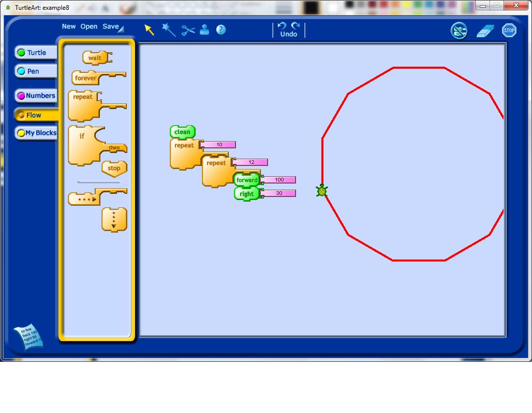Screen dimensions: 532x413
Task: Click the inner repeat block on canvas
Action: tap(216, 171)
